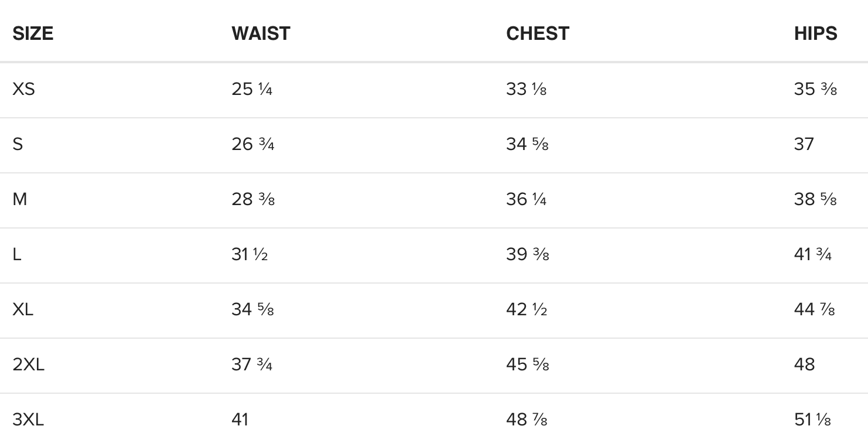Click the 2XL hips value 48
868x443 pixels.
804,364
